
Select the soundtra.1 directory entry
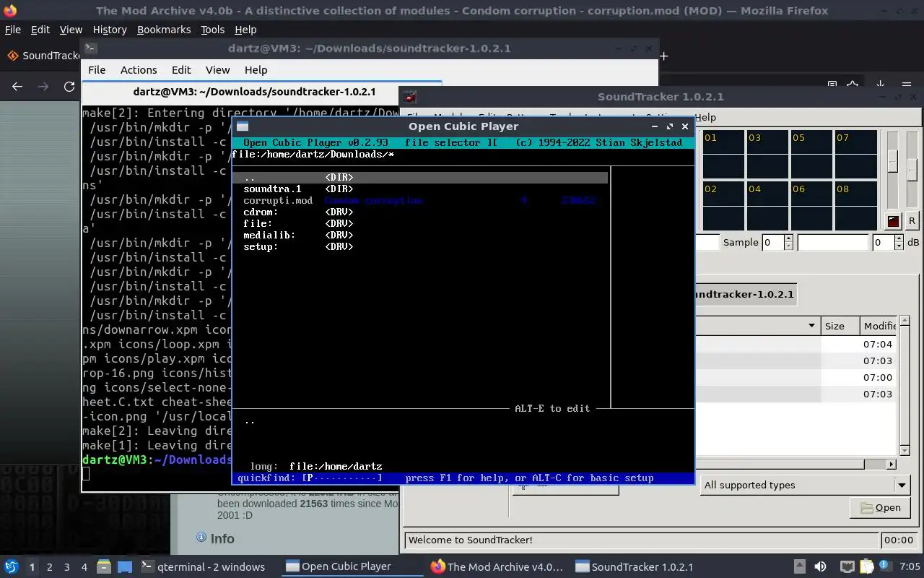pyautogui.click(x=419, y=189)
